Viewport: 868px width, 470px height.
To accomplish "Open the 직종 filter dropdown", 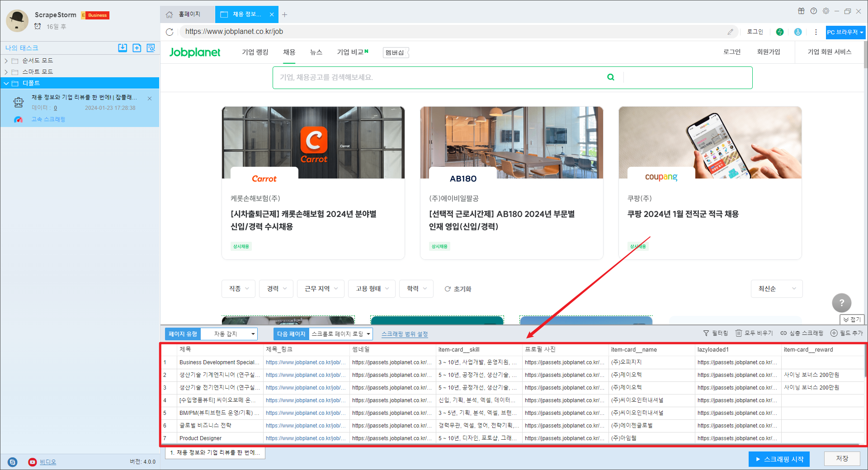I will click(239, 289).
